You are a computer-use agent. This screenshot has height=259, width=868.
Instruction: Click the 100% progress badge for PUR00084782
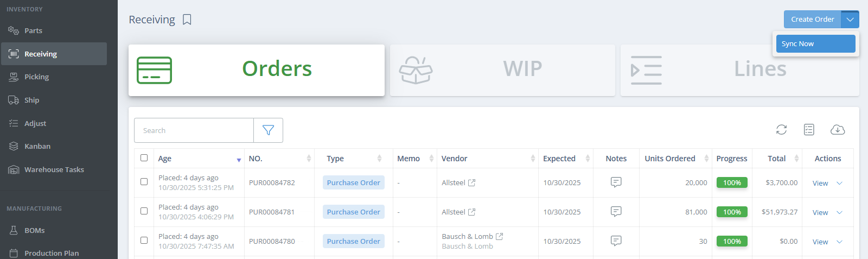(732, 182)
